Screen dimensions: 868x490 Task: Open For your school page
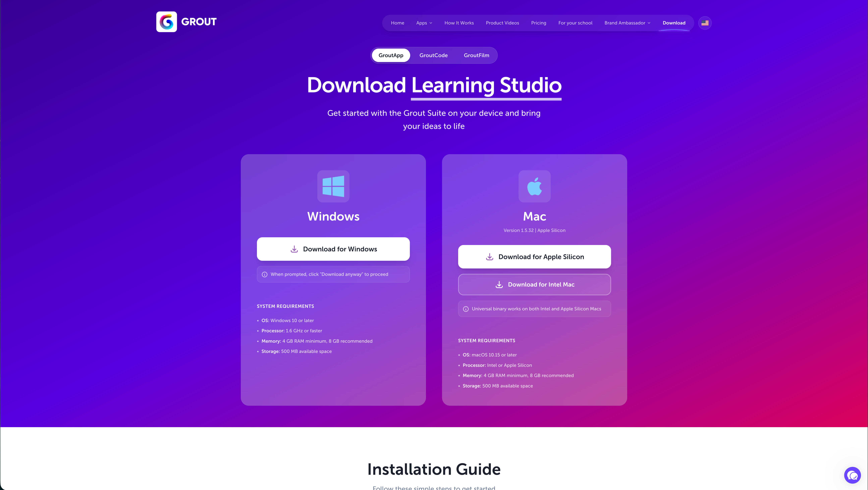[x=575, y=23]
